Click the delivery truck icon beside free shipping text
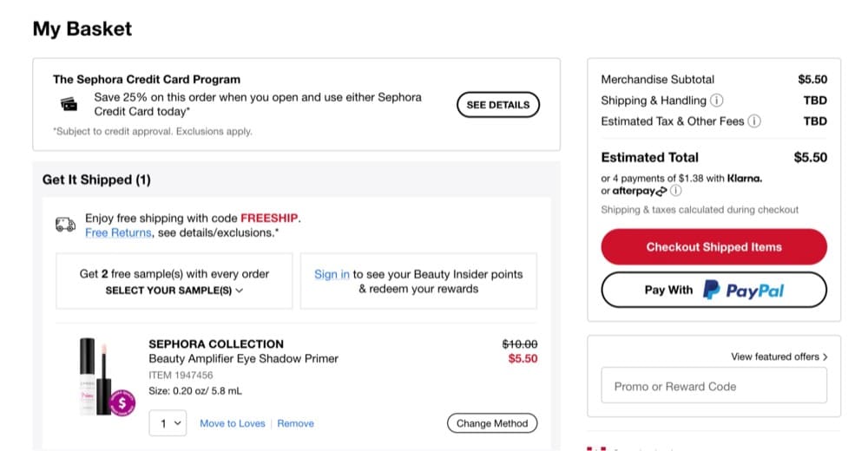 [65, 225]
